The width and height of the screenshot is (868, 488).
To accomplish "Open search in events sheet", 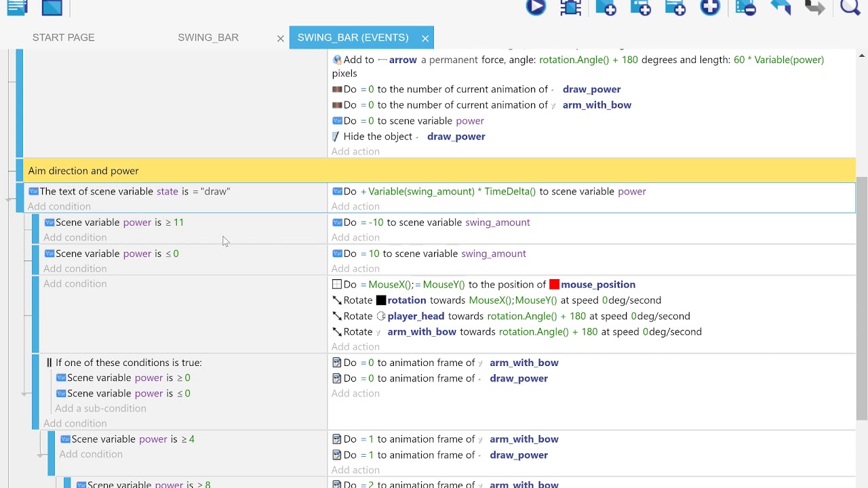I will [x=850, y=7].
